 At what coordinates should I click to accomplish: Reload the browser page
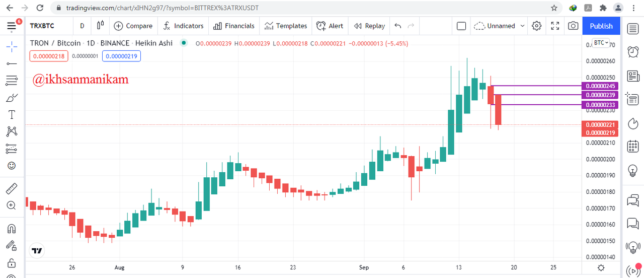pos(40,8)
